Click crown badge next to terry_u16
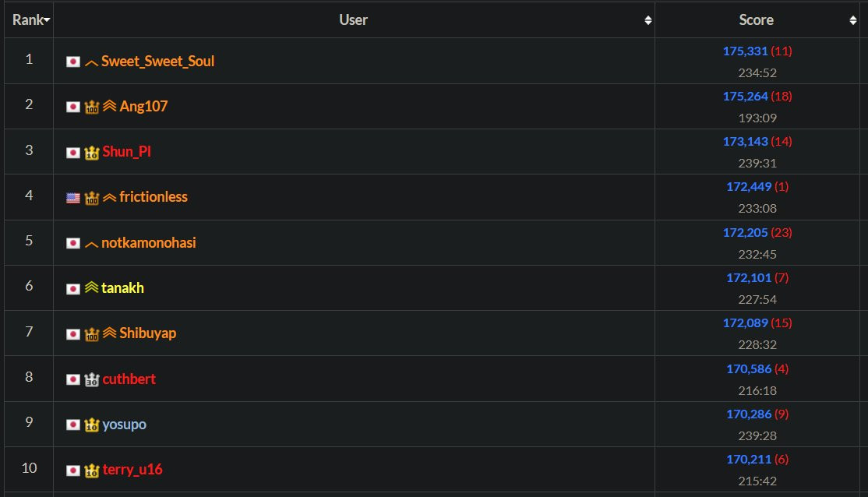868x497 pixels. pyautogui.click(x=92, y=471)
